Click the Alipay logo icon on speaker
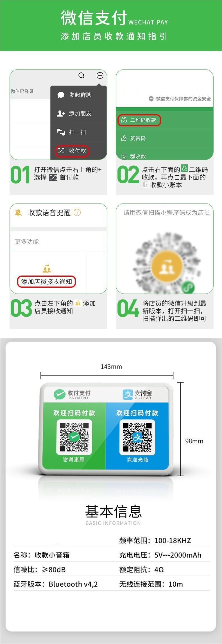Viewport: 222px width, 644px height. pos(128,394)
